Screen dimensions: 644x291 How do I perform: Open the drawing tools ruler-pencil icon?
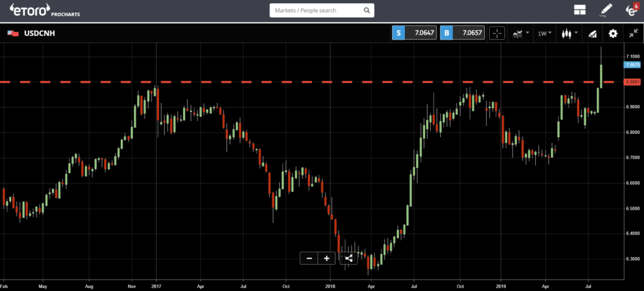coord(592,33)
